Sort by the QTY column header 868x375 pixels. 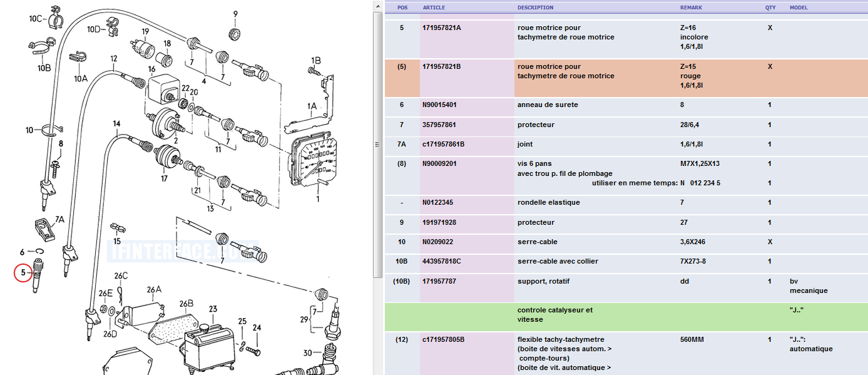pyautogui.click(x=770, y=8)
